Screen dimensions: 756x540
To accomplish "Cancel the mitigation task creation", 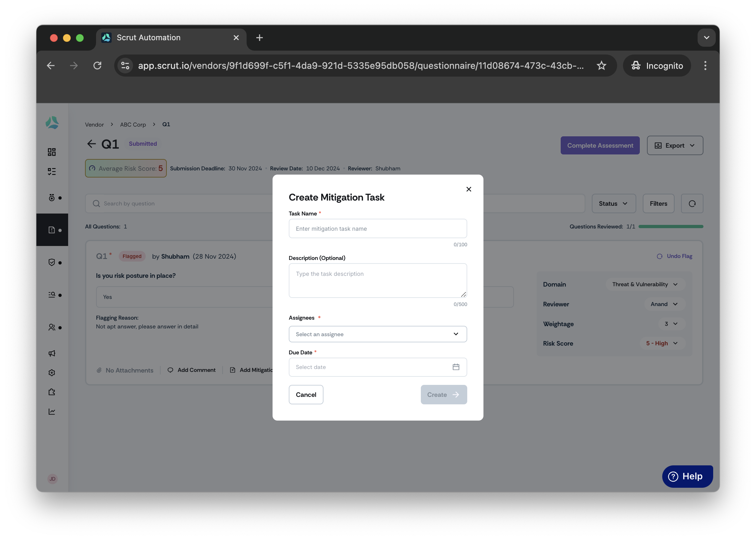I will pyautogui.click(x=306, y=395).
